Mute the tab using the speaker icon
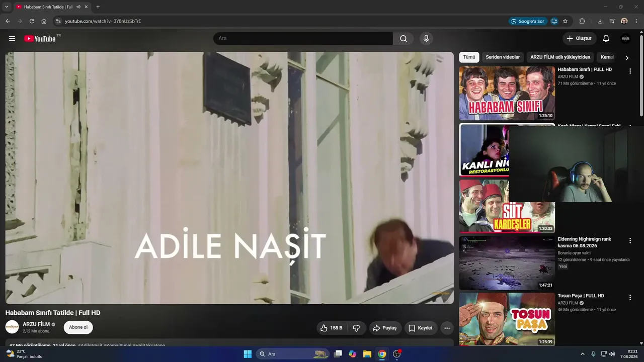Image resolution: width=644 pixels, height=362 pixels. coord(78,7)
